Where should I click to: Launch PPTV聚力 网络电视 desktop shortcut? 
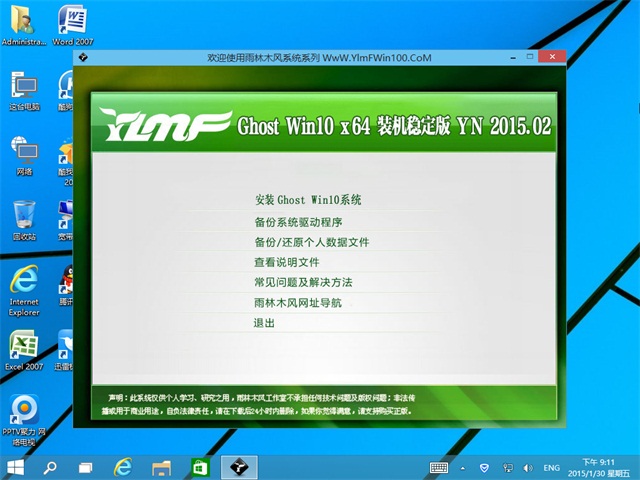pos(24,420)
